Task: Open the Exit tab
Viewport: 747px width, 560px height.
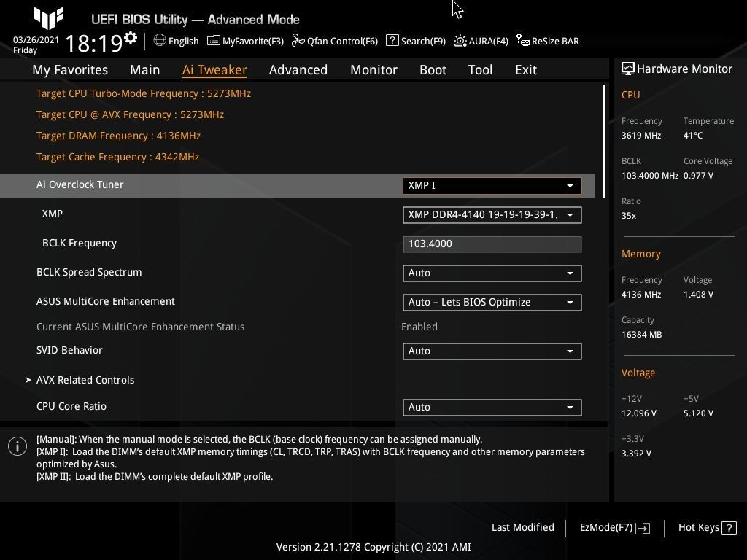Action: [x=526, y=70]
